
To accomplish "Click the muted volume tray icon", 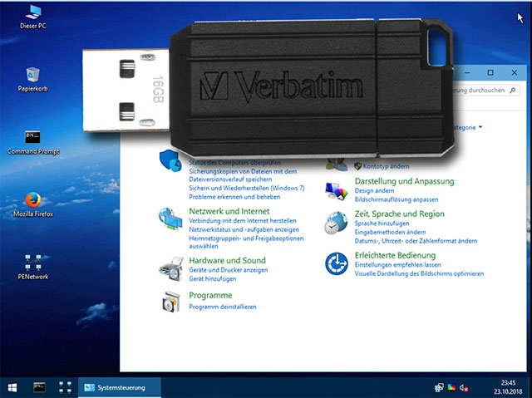I will click(464, 387).
